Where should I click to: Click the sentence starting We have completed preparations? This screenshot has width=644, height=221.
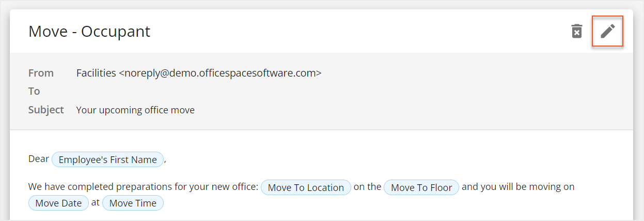(143, 187)
